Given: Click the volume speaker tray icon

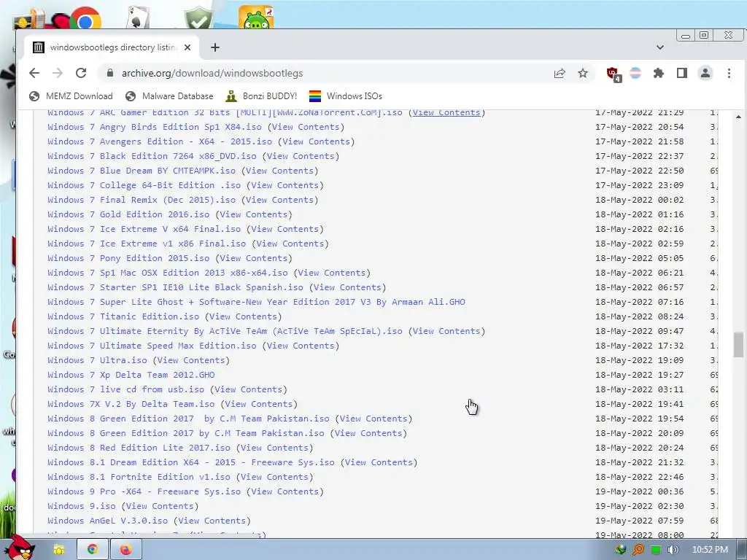Looking at the screenshot, I should coord(673,550).
